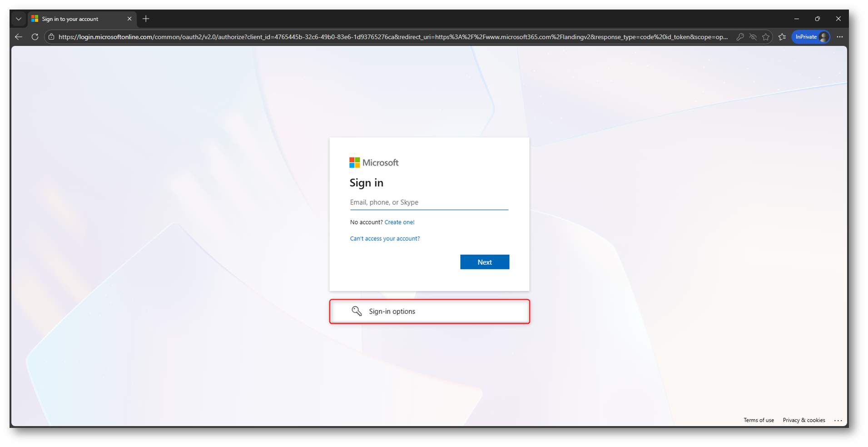Go back to the previous page

[x=19, y=37]
